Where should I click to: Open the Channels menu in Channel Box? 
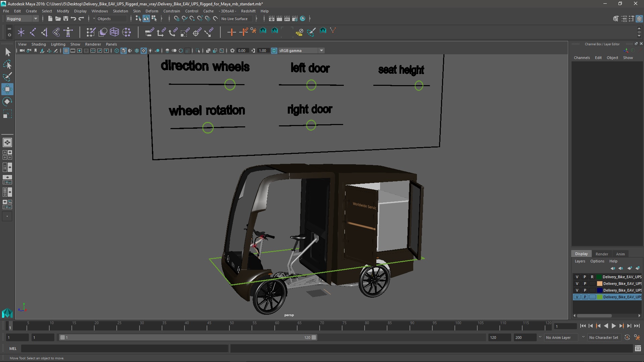pyautogui.click(x=582, y=58)
